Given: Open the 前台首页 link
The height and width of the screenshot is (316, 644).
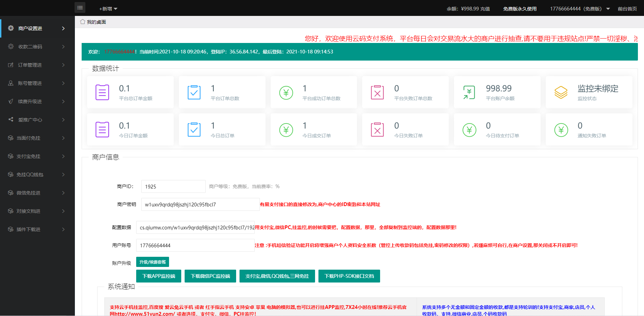Looking at the screenshot, I should tap(627, 9).
